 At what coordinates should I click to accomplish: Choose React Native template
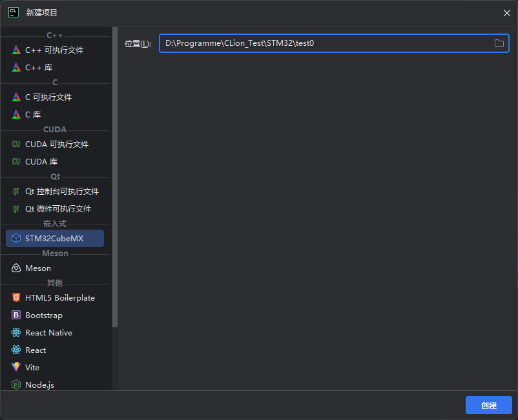pos(55,332)
